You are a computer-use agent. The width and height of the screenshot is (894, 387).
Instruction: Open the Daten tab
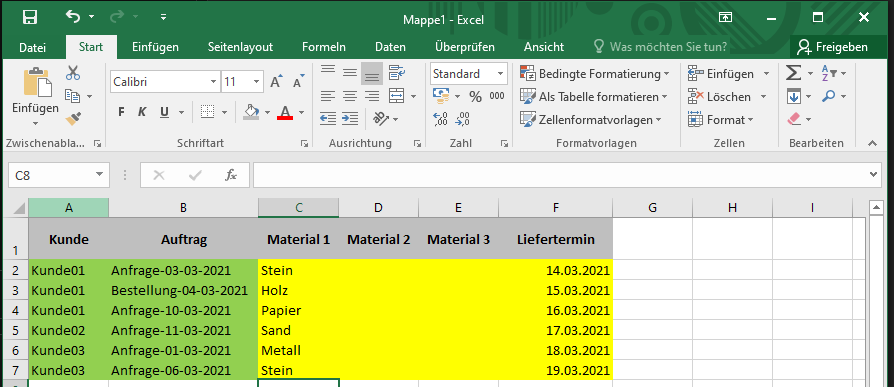click(x=391, y=47)
